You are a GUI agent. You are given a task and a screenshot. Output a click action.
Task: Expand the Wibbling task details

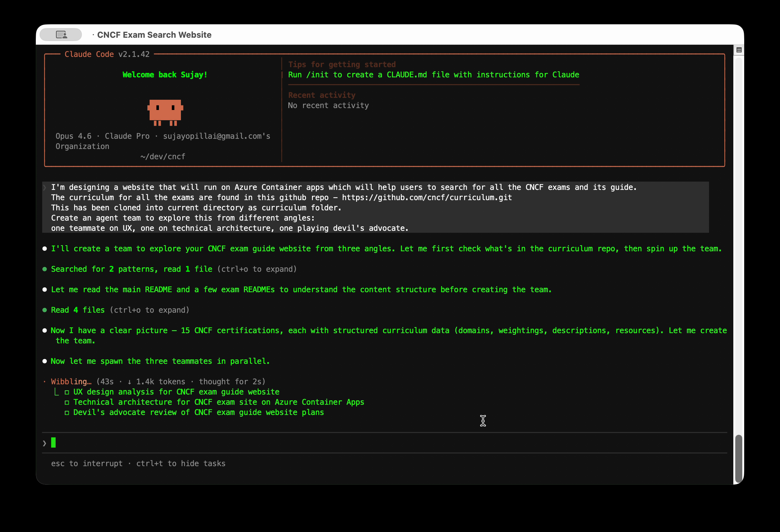tap(71, 381)
